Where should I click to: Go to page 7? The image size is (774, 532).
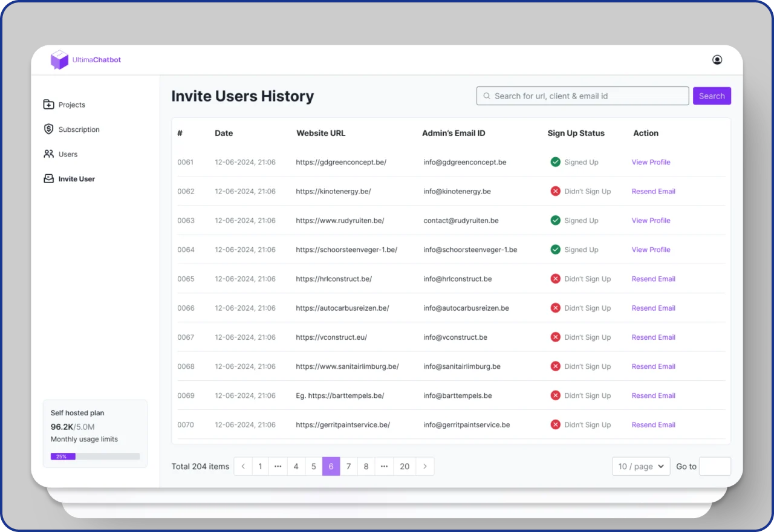349,466
